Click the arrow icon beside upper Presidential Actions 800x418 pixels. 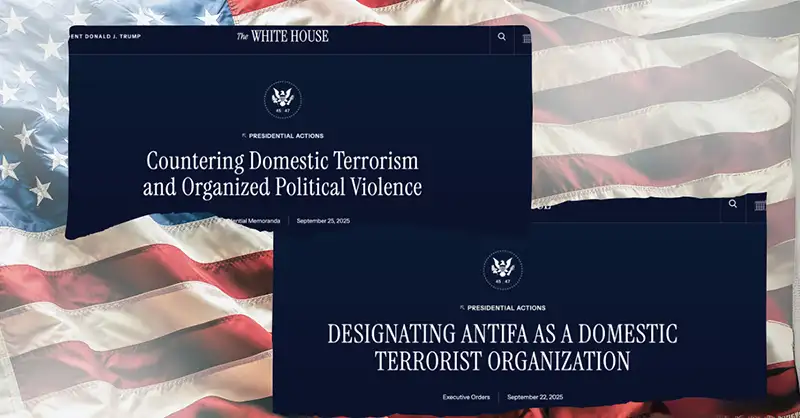click(243, 135)
